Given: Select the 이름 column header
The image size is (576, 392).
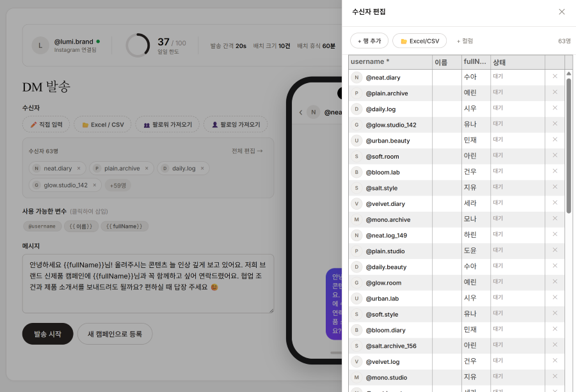Looking at the screenshot, I should coord(447,62).
